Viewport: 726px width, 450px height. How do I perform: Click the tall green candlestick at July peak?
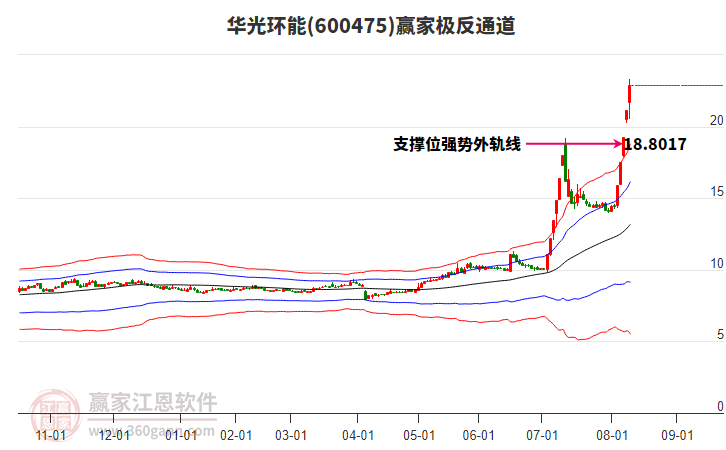click(x=565, y=160)
